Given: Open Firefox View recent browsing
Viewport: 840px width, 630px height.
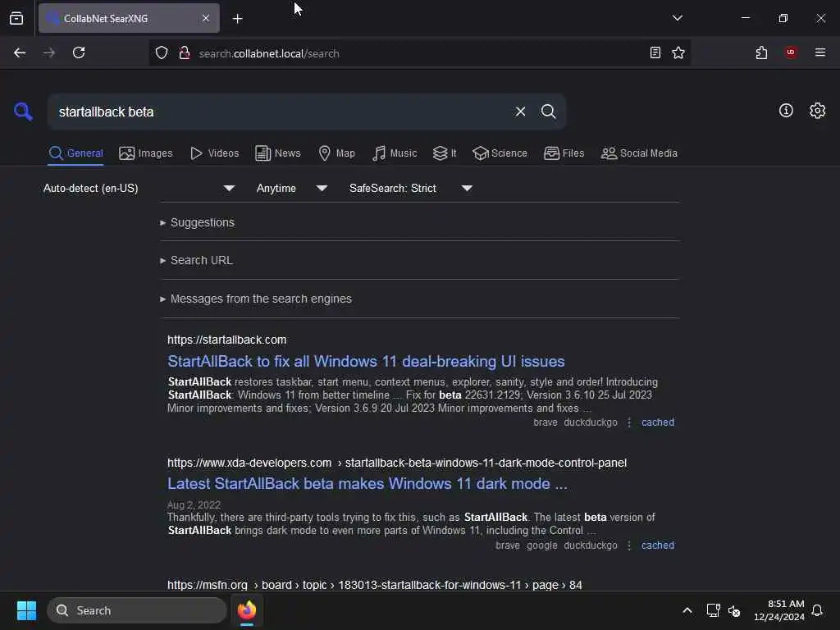Looking at the screenshot, I should pos(16,18).
